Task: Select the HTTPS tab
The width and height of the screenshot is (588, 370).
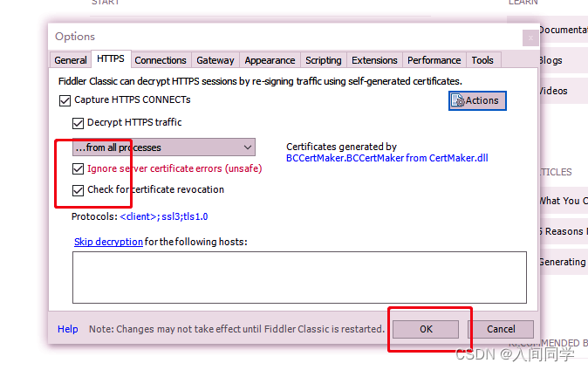Action: tap(111, 59)
